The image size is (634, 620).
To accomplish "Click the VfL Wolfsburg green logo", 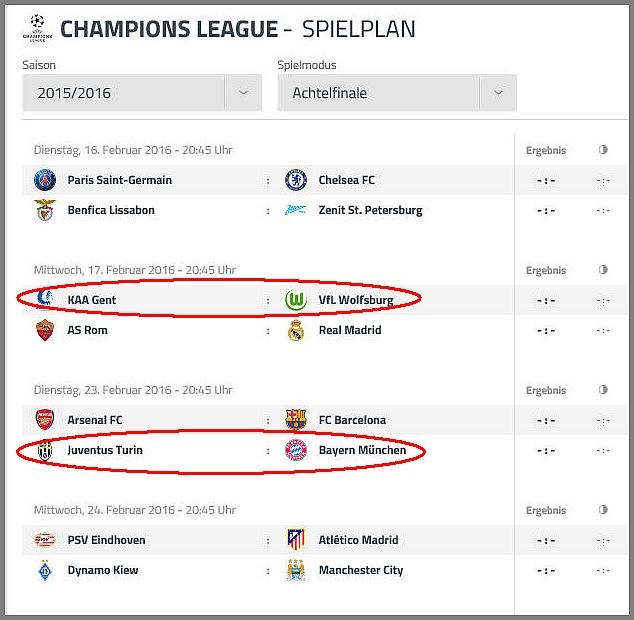I will (296, 300).
